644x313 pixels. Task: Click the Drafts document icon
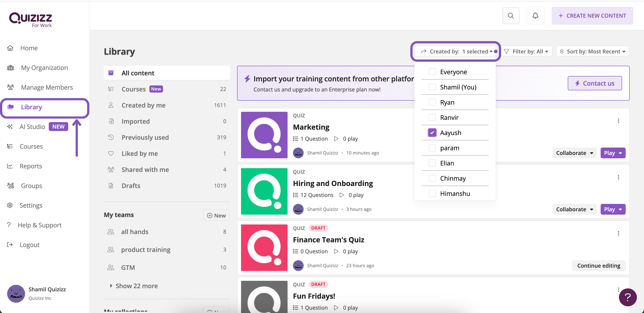coord(111,186)
